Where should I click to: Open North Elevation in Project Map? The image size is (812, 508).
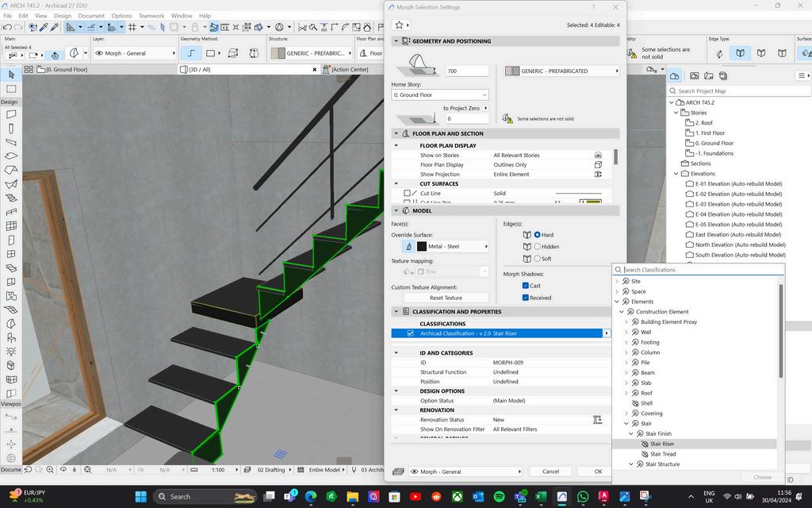click(740, 245)
